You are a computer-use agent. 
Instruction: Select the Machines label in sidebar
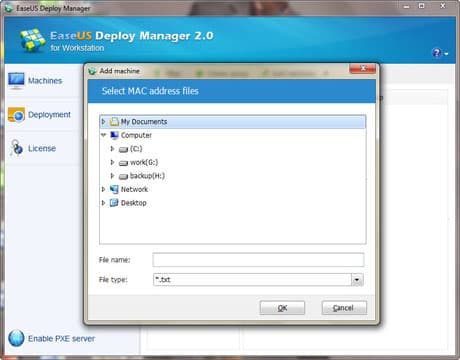tap(45, 81)
